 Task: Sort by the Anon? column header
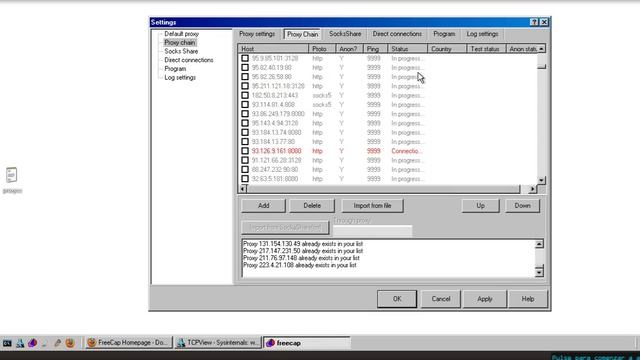349,49
